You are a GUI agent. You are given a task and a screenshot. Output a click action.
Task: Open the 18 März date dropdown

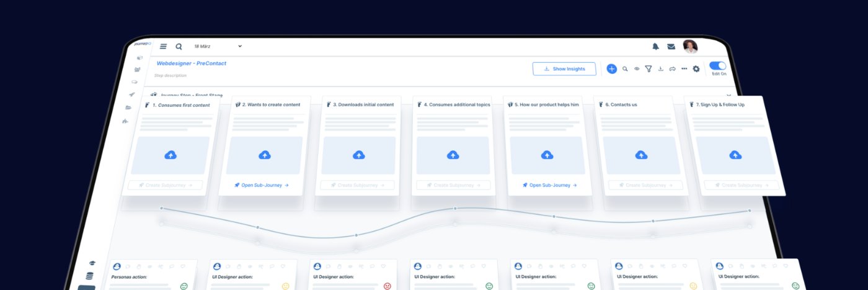coord(217,47)
